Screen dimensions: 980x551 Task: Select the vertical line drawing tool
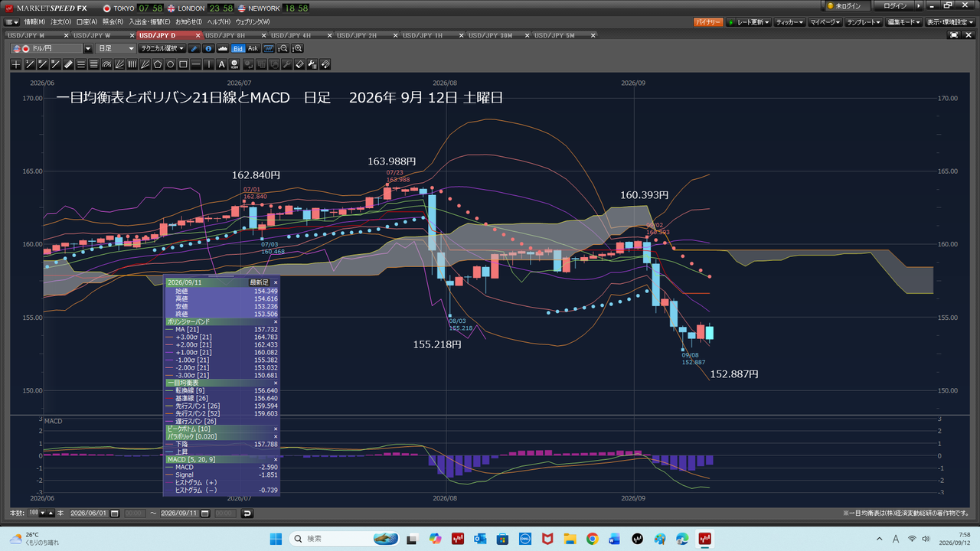[209, 64]
